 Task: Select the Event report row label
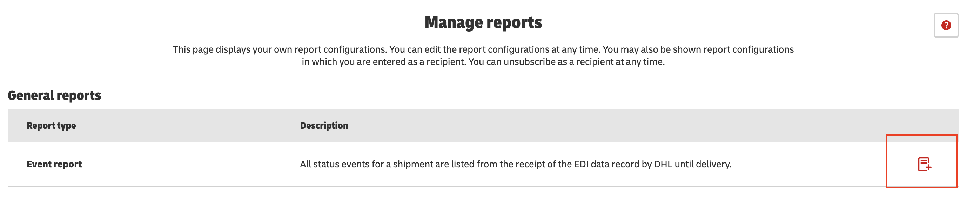point(54,164)
